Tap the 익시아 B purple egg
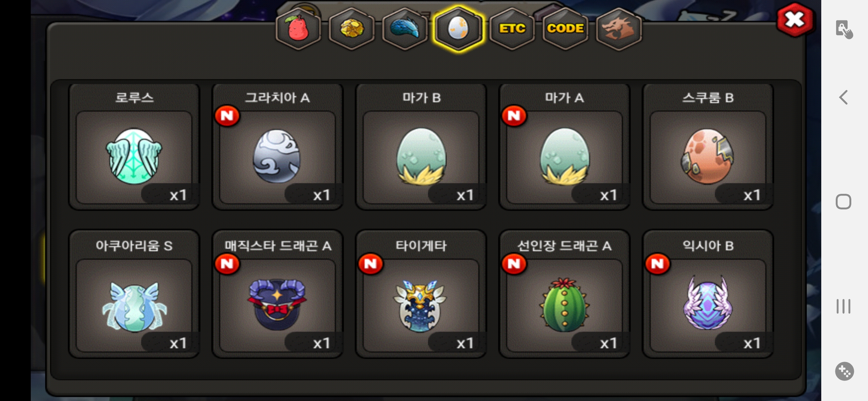The height and width of the screenshot is (401, 868). point(708,294)
